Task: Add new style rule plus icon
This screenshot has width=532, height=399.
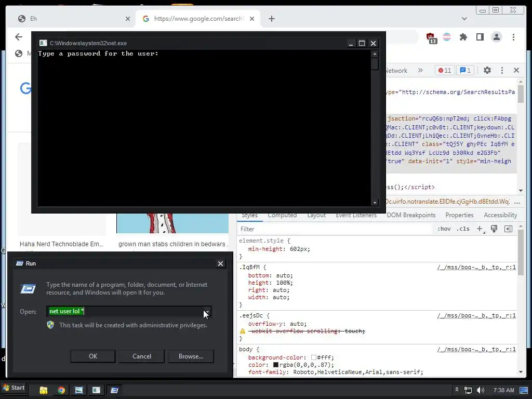Action: 480,229
